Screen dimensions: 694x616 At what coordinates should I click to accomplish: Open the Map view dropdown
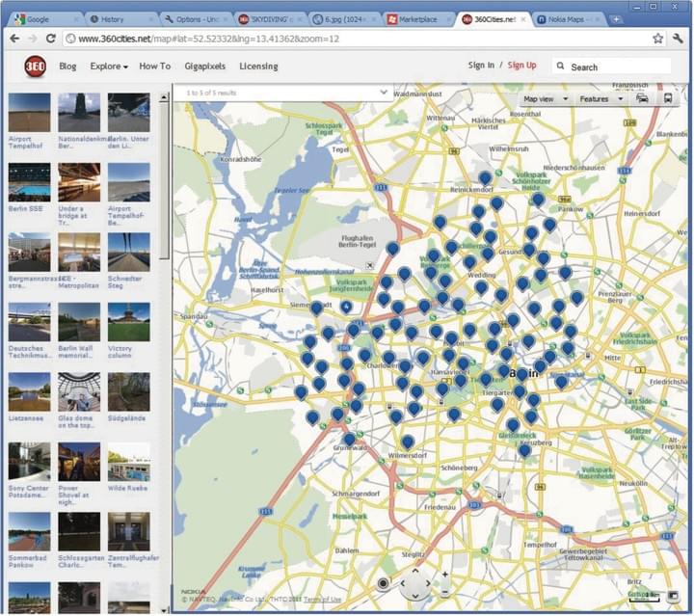545,98
